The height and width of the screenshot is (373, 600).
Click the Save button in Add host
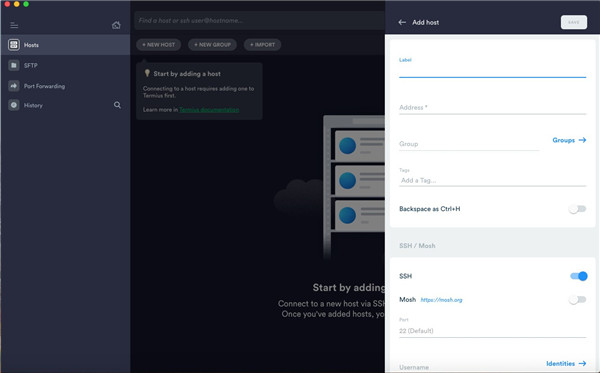coord(574,22)
